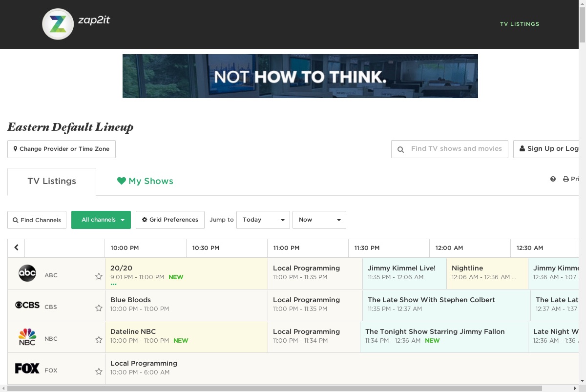The width and height of the screenshot is (586, 392).
Task: Open The Tonight Show Starring Jimmy Fallon
Action: pyautogui.click(x=444, y=337)
